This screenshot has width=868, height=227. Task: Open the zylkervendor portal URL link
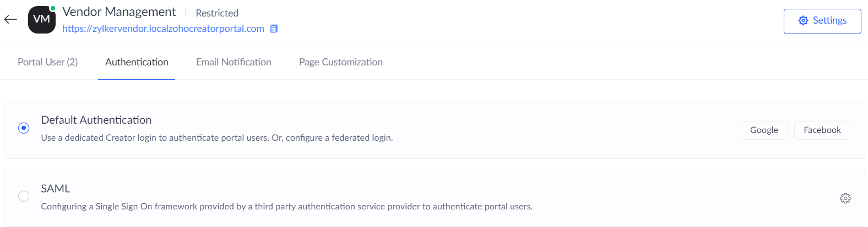click(x=163, y=29)
